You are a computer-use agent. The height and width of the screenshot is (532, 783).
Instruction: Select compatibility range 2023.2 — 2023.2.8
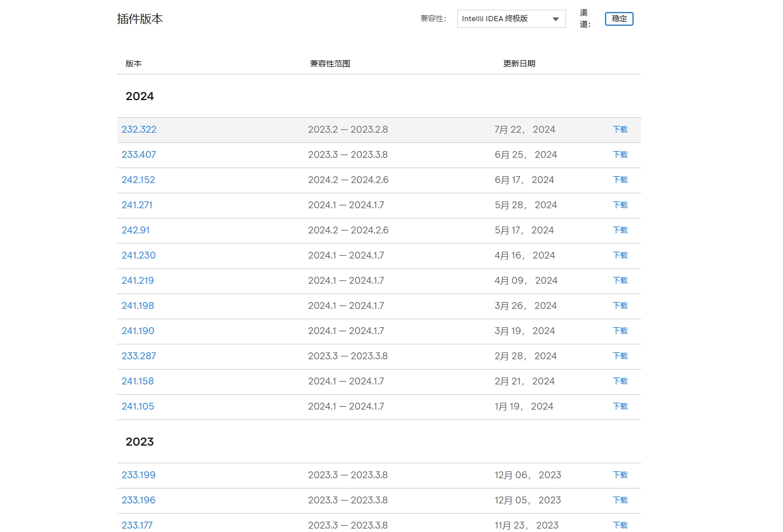(348, 130)
